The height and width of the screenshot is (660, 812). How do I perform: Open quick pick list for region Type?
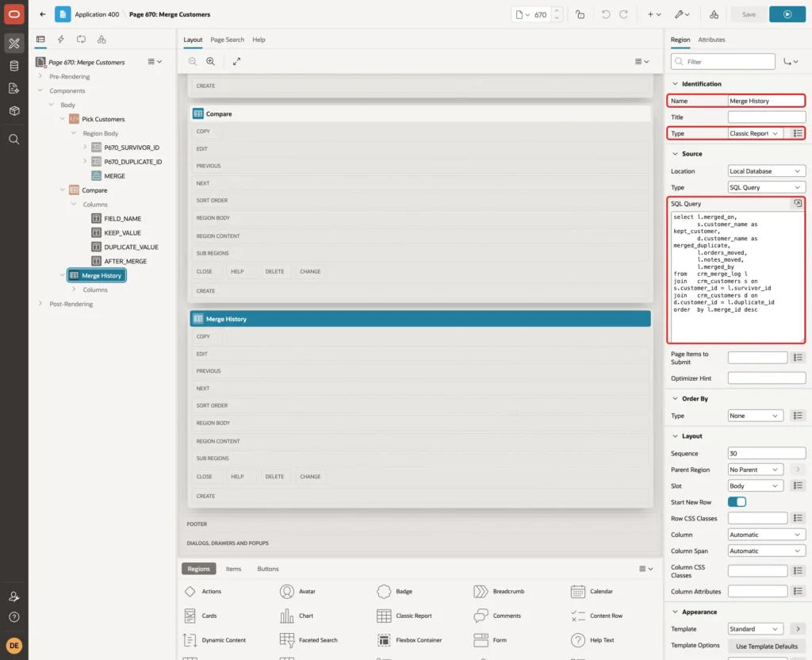(x=798, y=133)
